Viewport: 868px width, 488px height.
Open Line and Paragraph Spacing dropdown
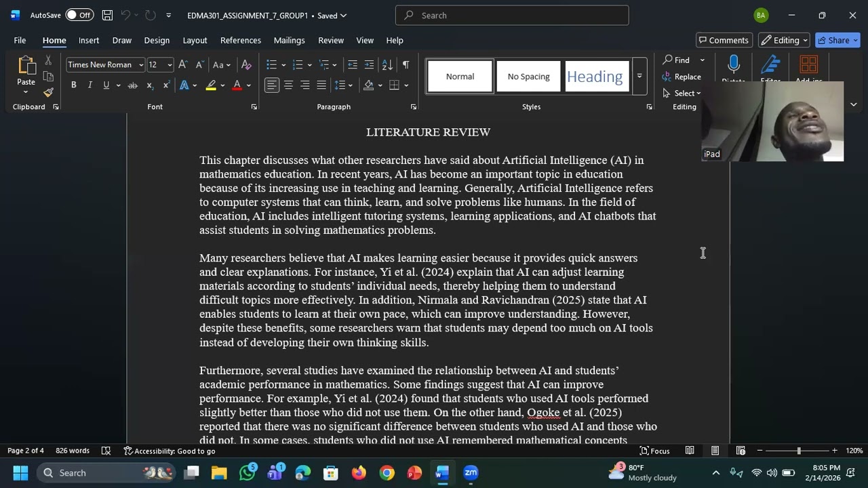pos(343,85)
